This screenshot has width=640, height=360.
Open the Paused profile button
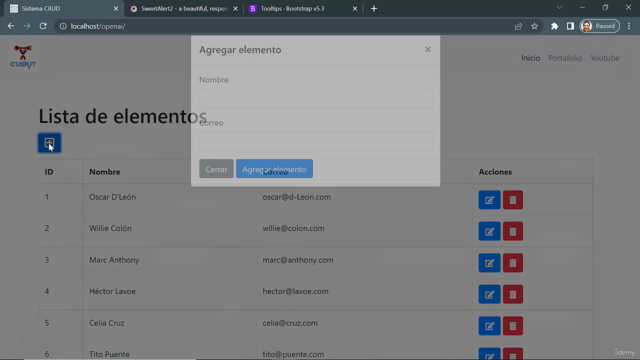[600, 26]
